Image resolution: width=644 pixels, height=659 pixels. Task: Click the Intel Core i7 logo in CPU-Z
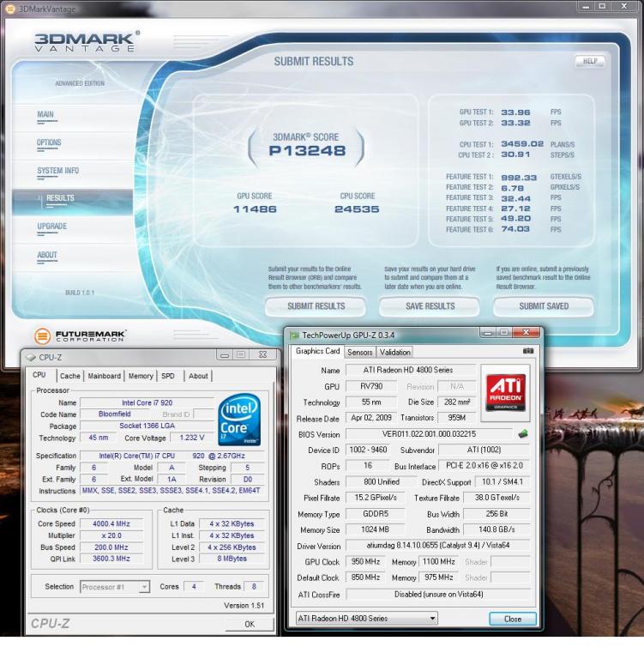coord(239,420)
